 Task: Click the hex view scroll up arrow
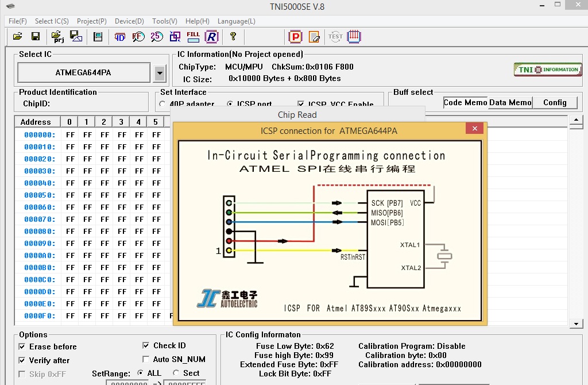click(576, 121)
